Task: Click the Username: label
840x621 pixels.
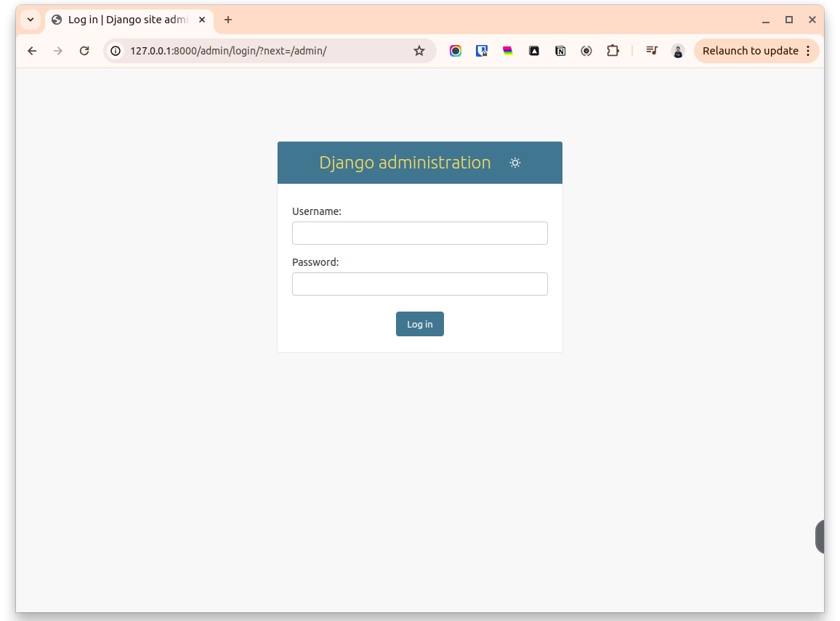Action: pos(317,211)
